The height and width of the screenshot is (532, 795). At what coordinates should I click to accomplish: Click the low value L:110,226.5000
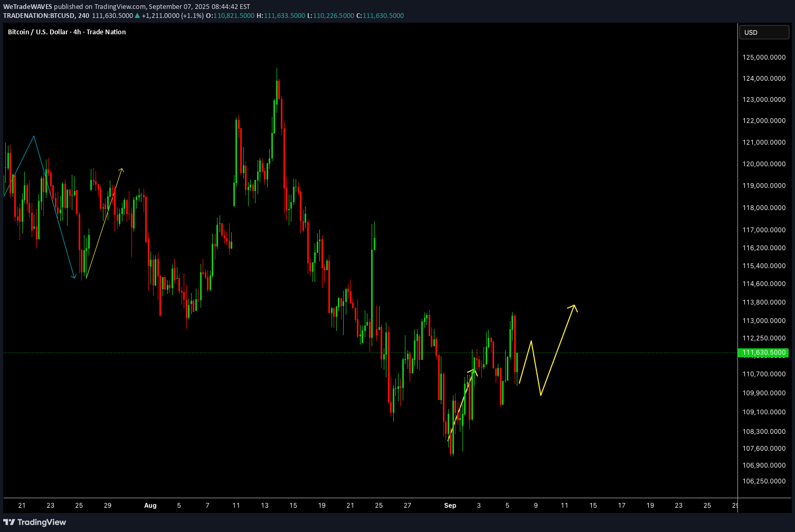click(330, 16)
